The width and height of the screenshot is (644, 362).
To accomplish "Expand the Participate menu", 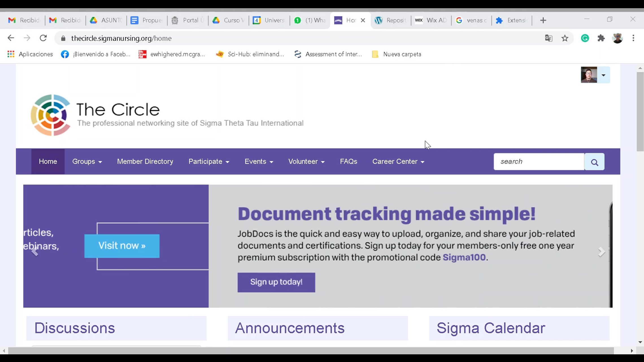I will tap(209, 162).
